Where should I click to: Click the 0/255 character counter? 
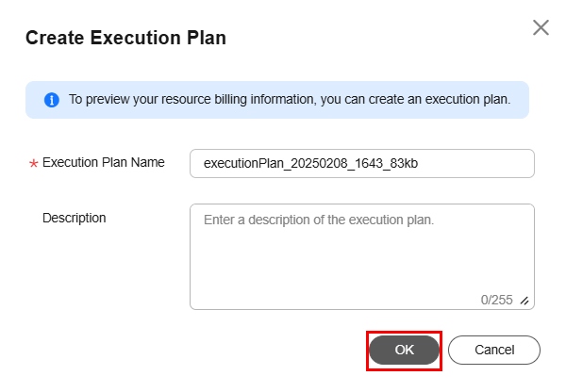(497, 300)
